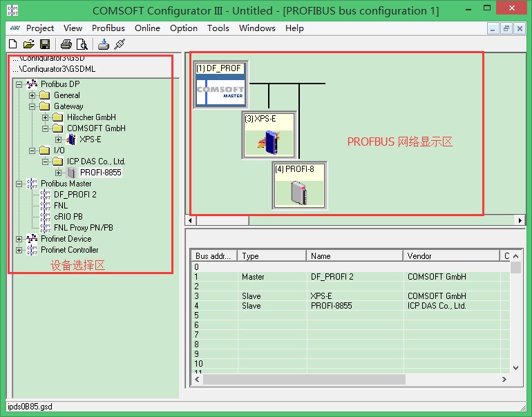Expand the XPS-E tree node
The width and height of the screenshot is (532, 417).
pyautogui.click(x=58, y=139)
